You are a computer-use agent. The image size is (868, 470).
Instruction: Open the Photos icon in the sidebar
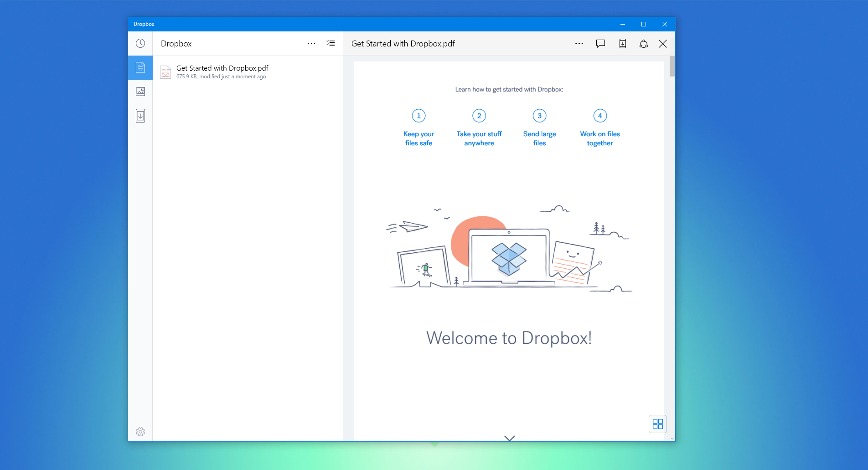tap(140, 92)
